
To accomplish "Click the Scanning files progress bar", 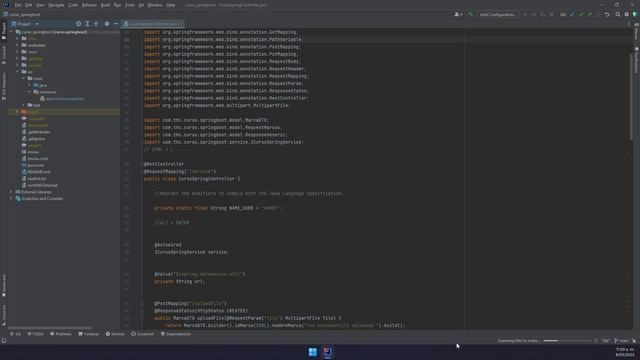I will click(567, 340).
